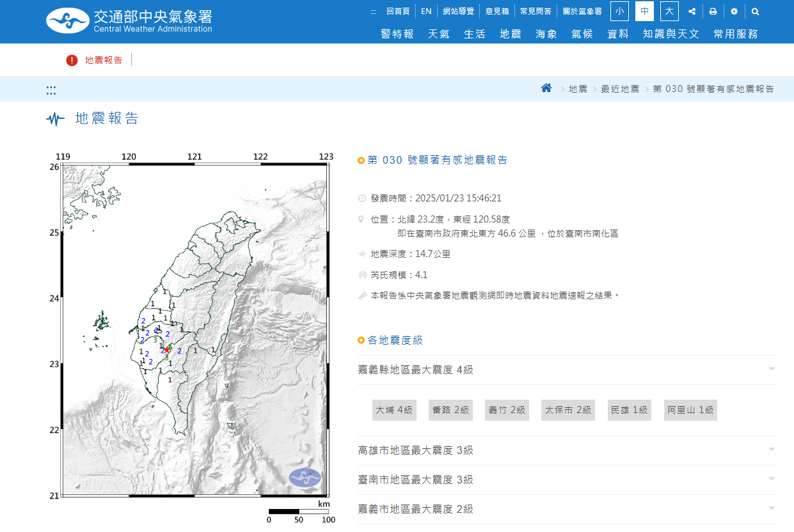Expand the 臺南市地區最大震度 3級 section
794x532 pixels.
pos(566,480)
